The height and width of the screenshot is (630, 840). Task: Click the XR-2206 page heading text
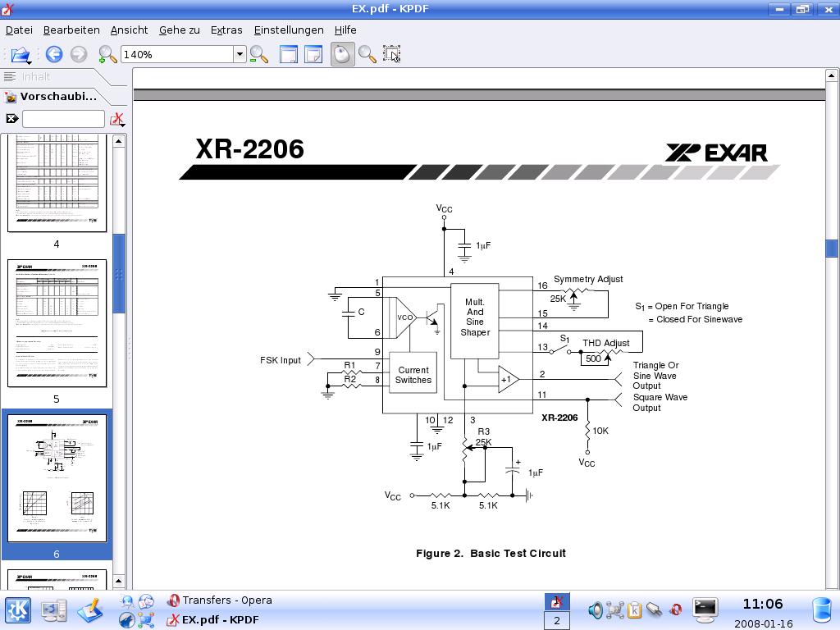249,148
